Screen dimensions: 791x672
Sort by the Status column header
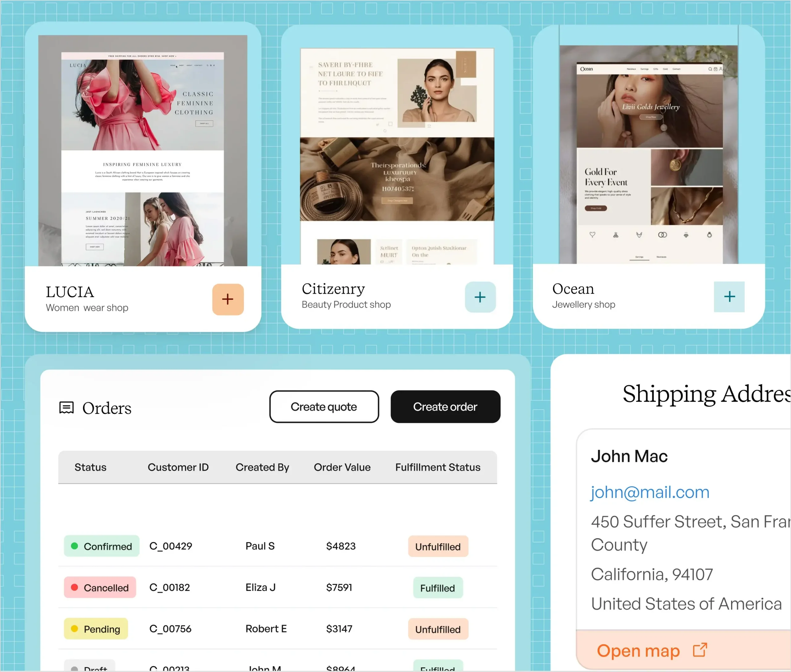91,467
